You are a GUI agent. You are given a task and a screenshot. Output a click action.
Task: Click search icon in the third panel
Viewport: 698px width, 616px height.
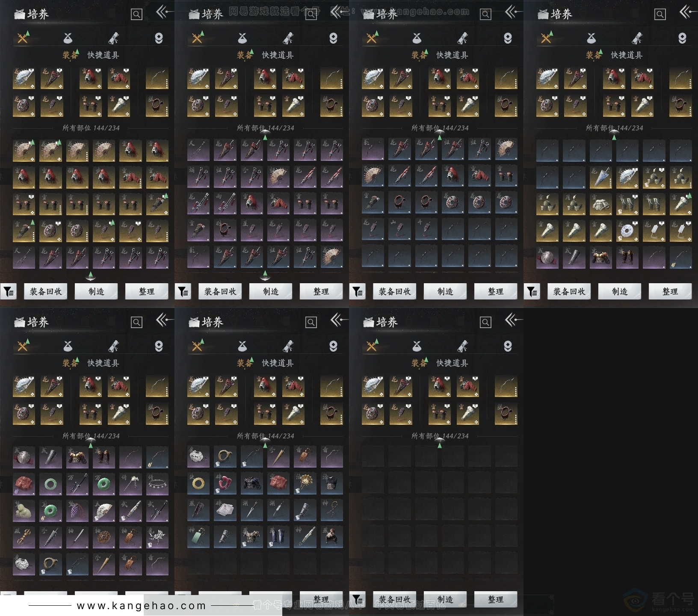485,15
